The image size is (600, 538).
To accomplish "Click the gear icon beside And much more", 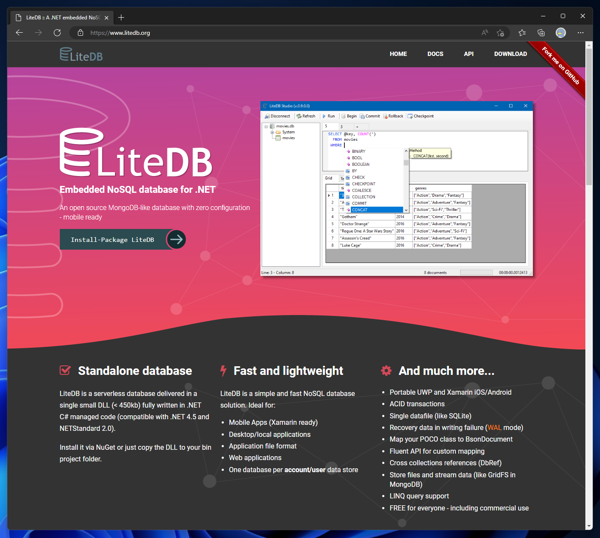I will click(x=386, y=370).
